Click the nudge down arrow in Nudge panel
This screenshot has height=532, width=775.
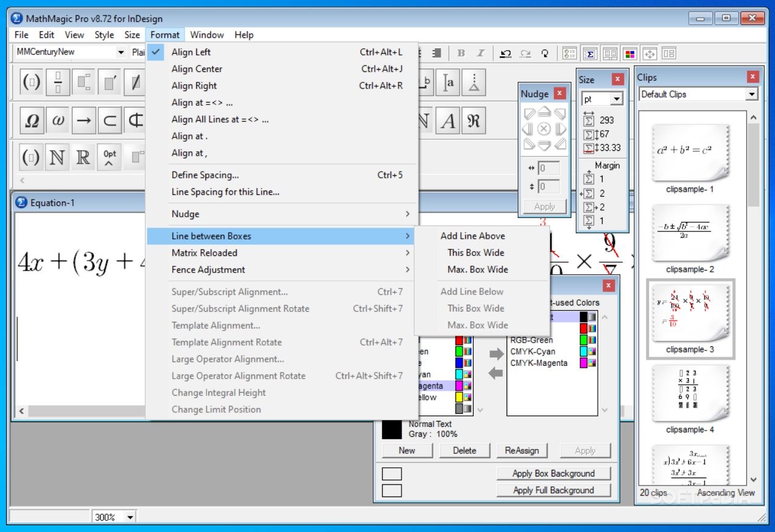point(544,145)
